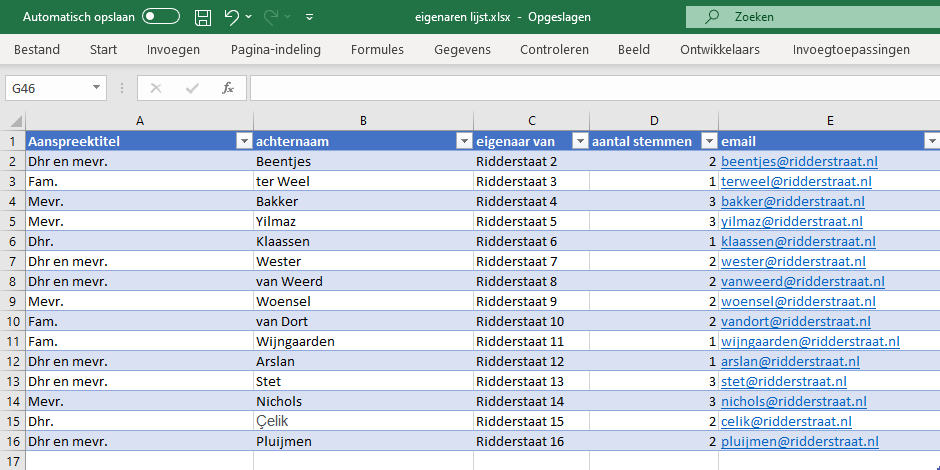Expand the Name Box dropdown arrow
940x470 pixels.
point(97,88)
